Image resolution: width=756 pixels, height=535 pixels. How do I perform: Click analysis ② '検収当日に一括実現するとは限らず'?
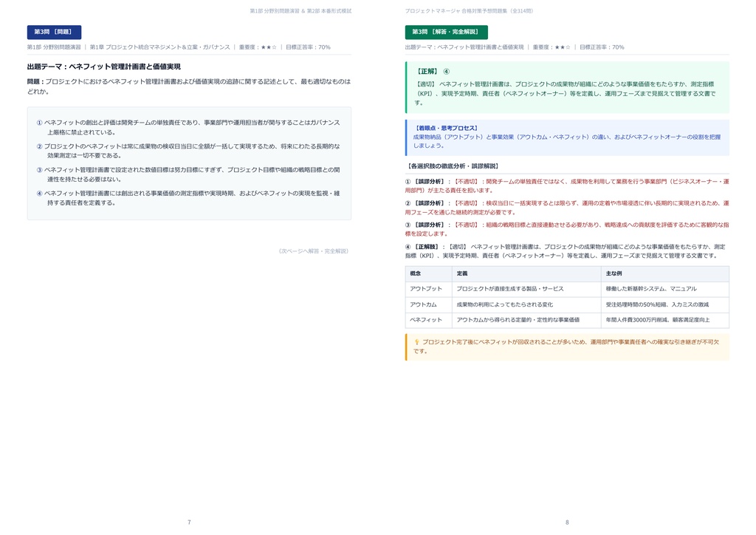[567, 208]
